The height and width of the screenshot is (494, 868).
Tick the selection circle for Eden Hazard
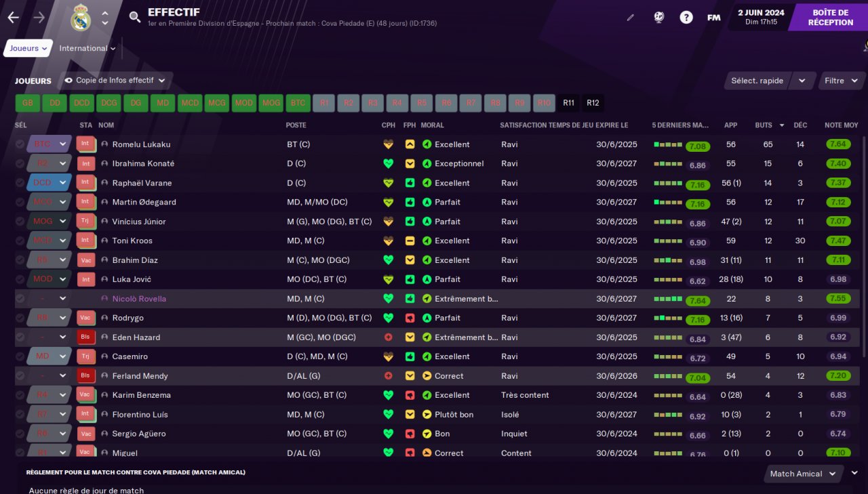[x=20, y=337]
